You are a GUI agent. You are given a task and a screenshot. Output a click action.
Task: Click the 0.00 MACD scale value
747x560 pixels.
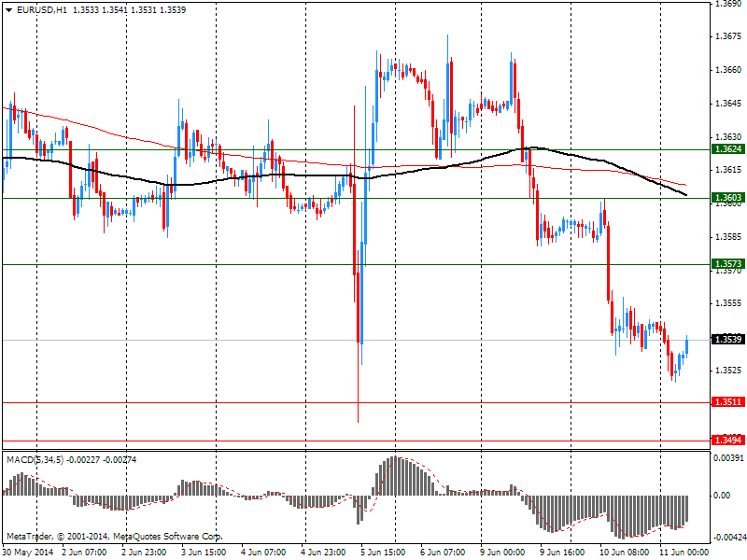tap(722, 496)
